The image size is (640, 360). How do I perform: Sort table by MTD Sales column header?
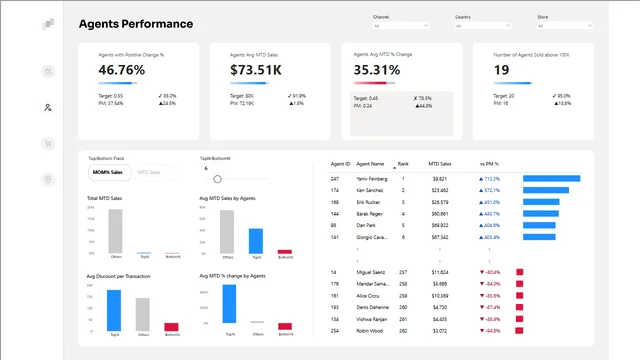point(440,164)
